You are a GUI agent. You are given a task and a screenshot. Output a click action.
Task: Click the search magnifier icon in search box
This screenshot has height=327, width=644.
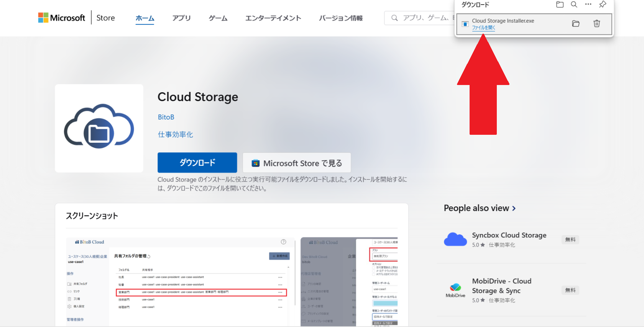pyautogui.click(x=394, y=18)
